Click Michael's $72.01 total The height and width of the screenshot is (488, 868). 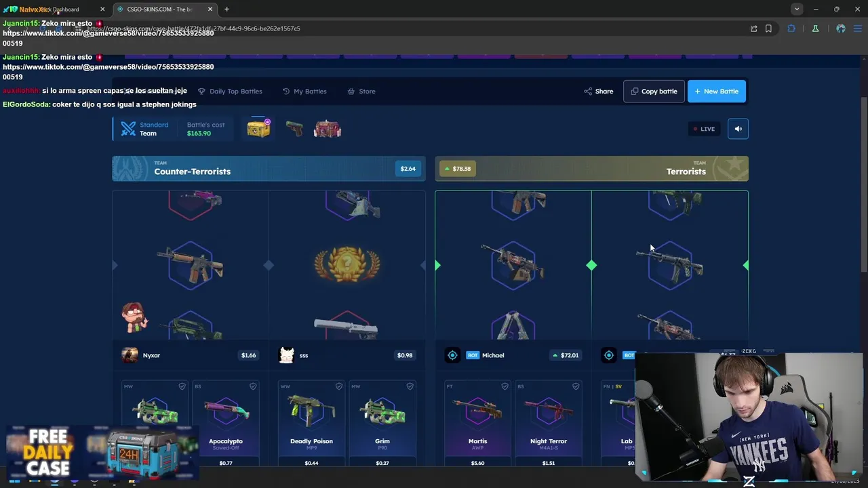pos(566,355)
